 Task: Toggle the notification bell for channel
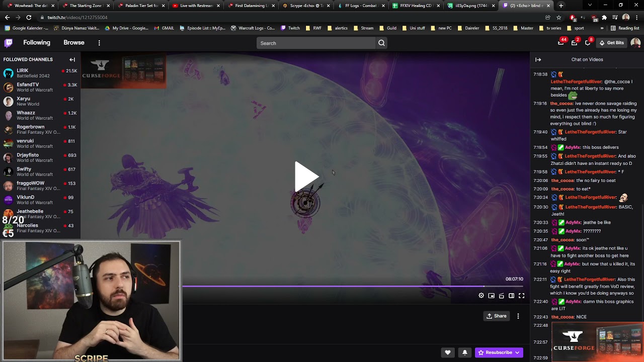pos(464,352)
